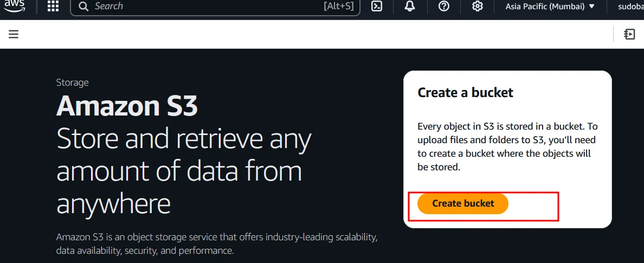Screen dimensions: 644x263
Task: Click the [Alt+S] shortcut hint
Action: click(x=338, y=7)
